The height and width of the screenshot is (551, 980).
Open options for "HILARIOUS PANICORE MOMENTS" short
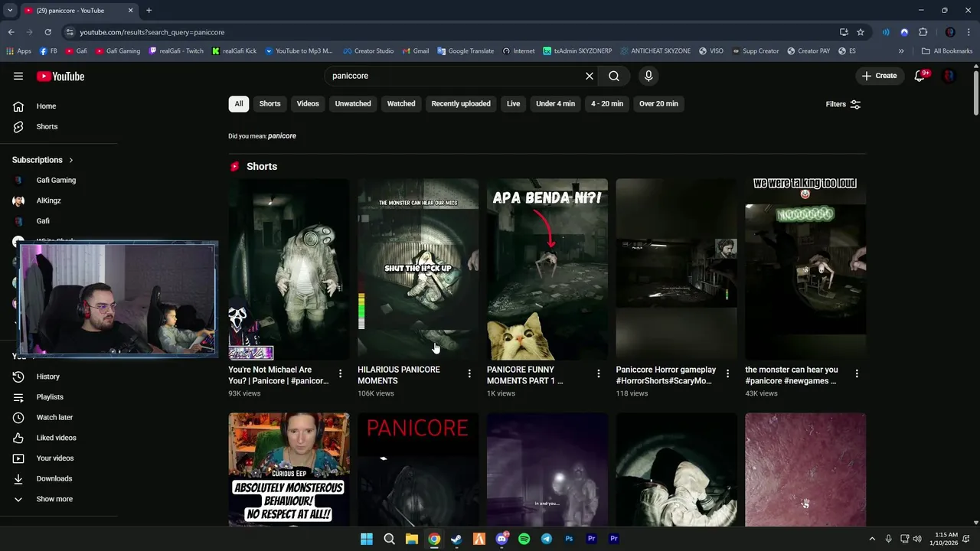(x=469, y=373)
